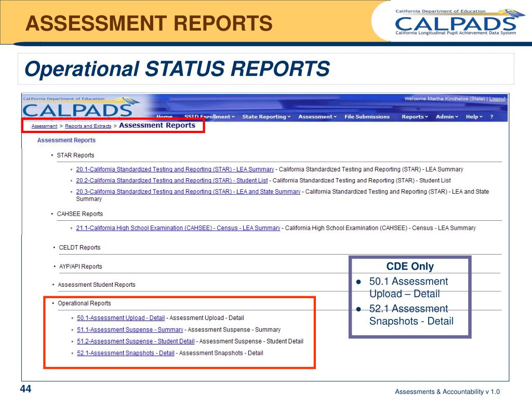
Task: Open the Admin dropdown menu
Action: (x=447, y=116)
